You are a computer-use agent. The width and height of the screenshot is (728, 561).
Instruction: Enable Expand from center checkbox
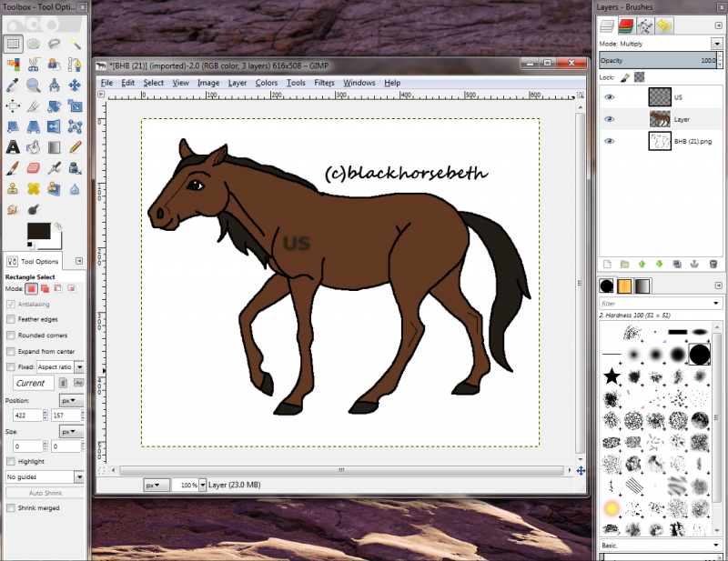pos(11,351)
